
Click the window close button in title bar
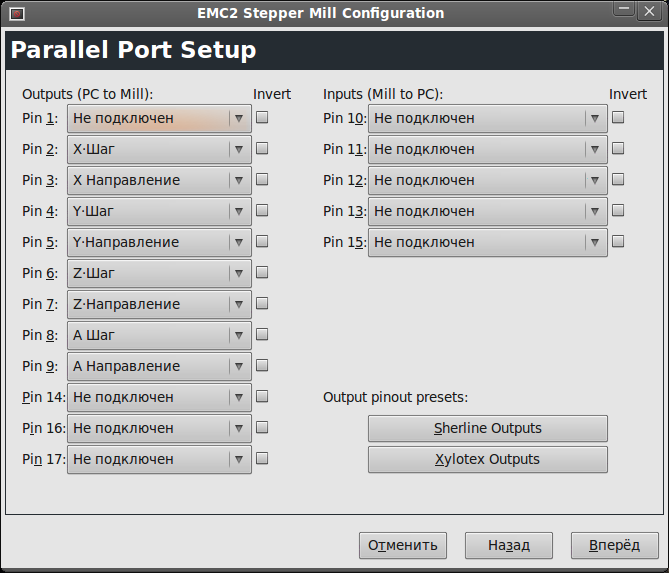click(652, 14)
